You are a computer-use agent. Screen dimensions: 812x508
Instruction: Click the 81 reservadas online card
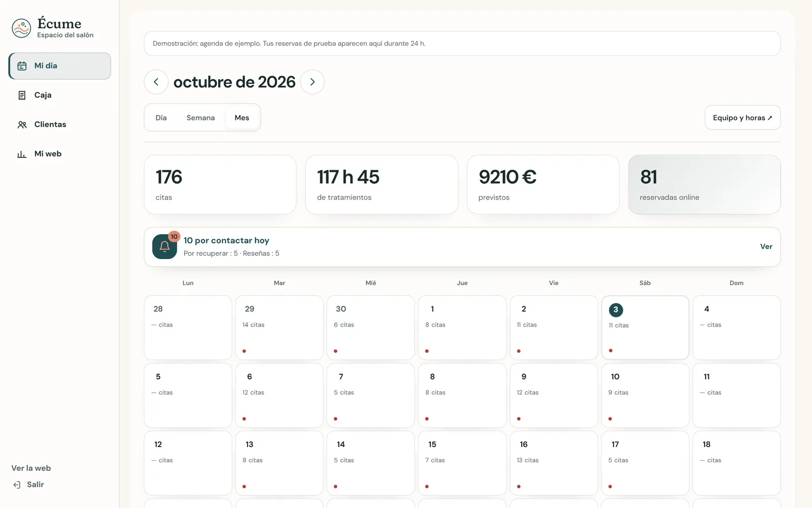pyautogui.click(x=704, y=184)
